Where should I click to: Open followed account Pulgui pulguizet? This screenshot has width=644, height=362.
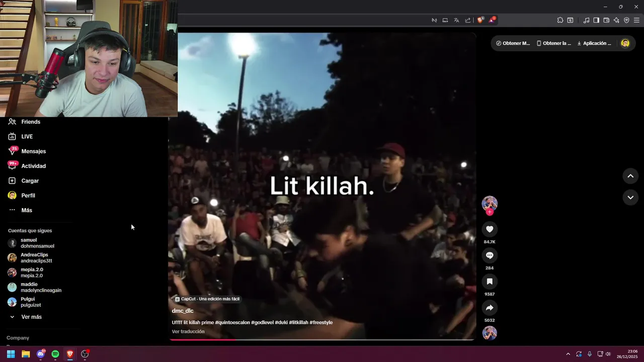tap(24, 302)
